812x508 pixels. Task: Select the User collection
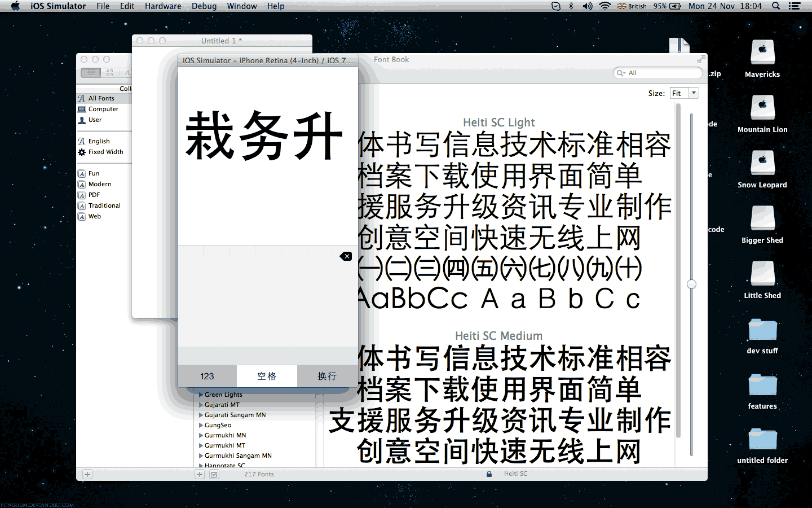pos(104,120)
